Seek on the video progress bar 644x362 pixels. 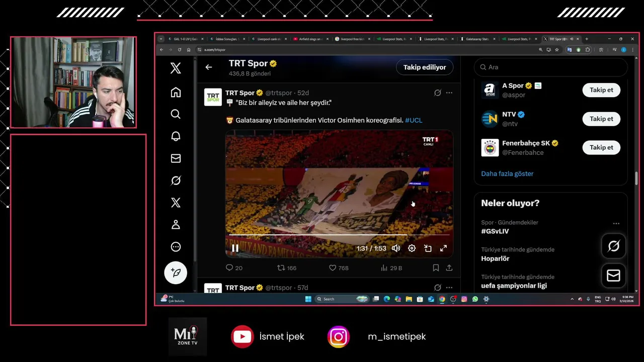click(x=339, y=235)
